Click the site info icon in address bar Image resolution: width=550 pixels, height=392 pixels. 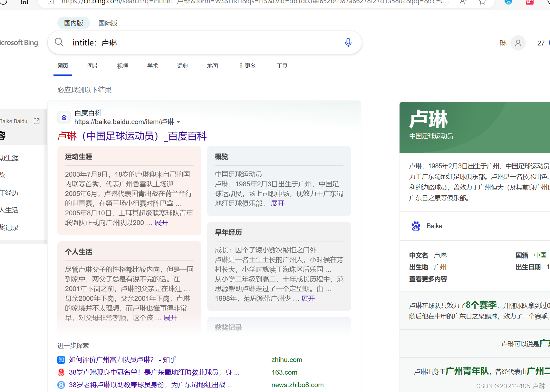[51, 2]
